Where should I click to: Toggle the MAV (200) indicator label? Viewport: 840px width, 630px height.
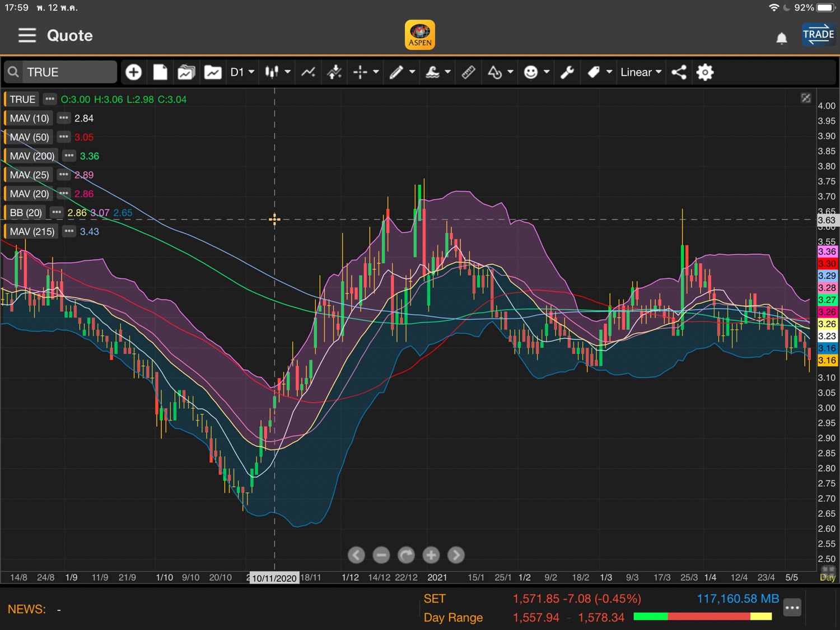click(x=32, y=156)
